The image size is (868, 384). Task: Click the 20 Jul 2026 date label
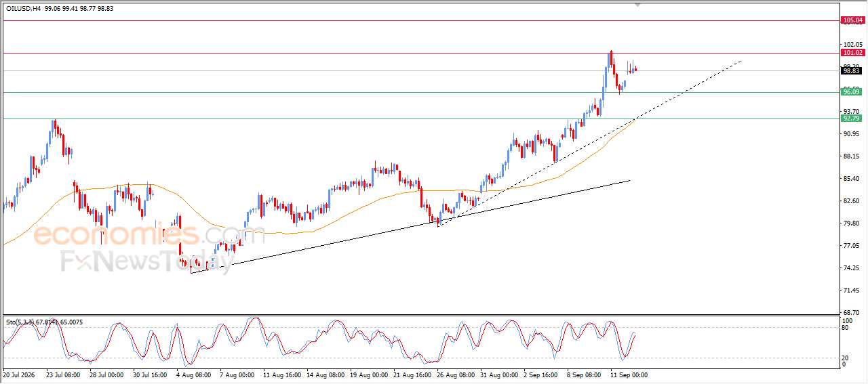(18, 374)
